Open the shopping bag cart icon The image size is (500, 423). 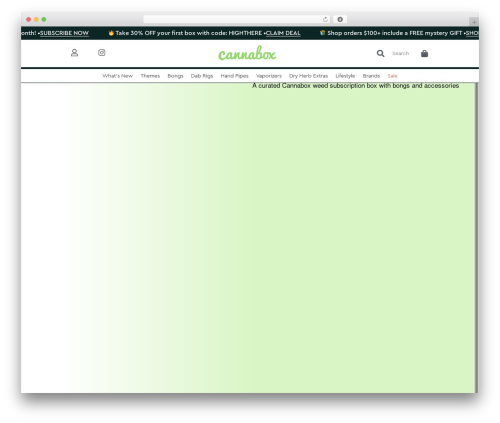click(424, 53)
